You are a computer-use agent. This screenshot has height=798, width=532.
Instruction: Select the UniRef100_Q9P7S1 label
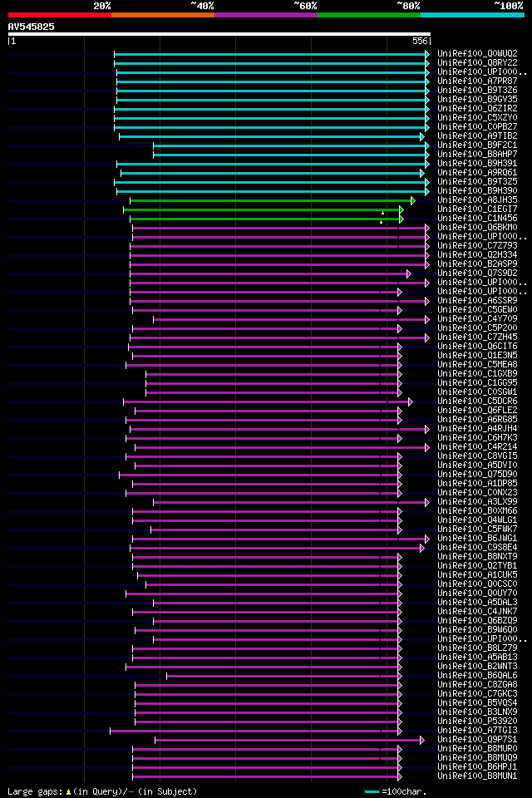(477, 740)
